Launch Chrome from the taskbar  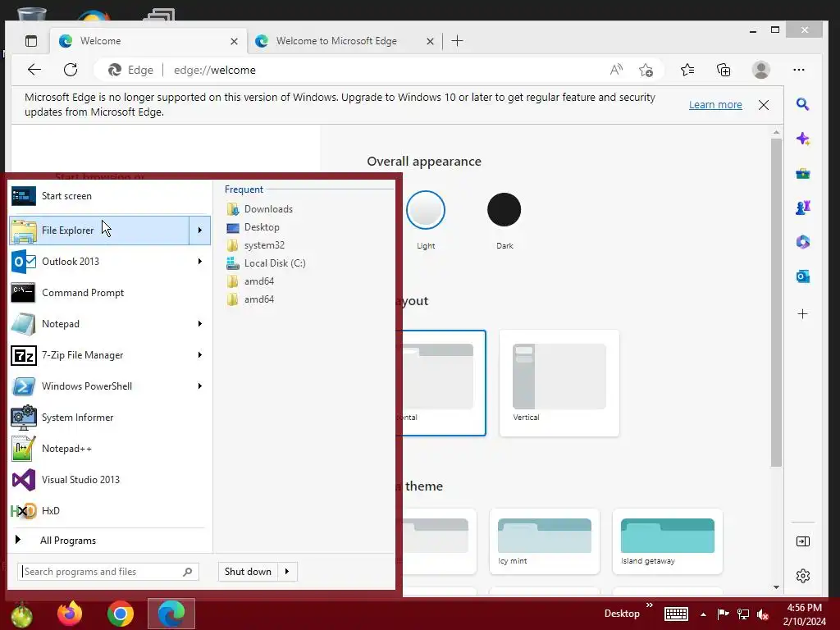coord(120,614)
